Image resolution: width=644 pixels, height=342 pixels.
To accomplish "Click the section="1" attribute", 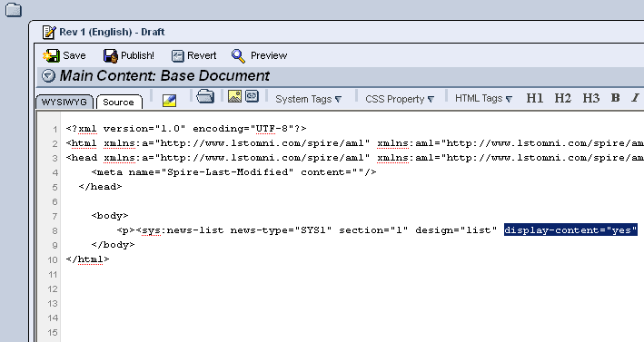I will pos(373,230).
